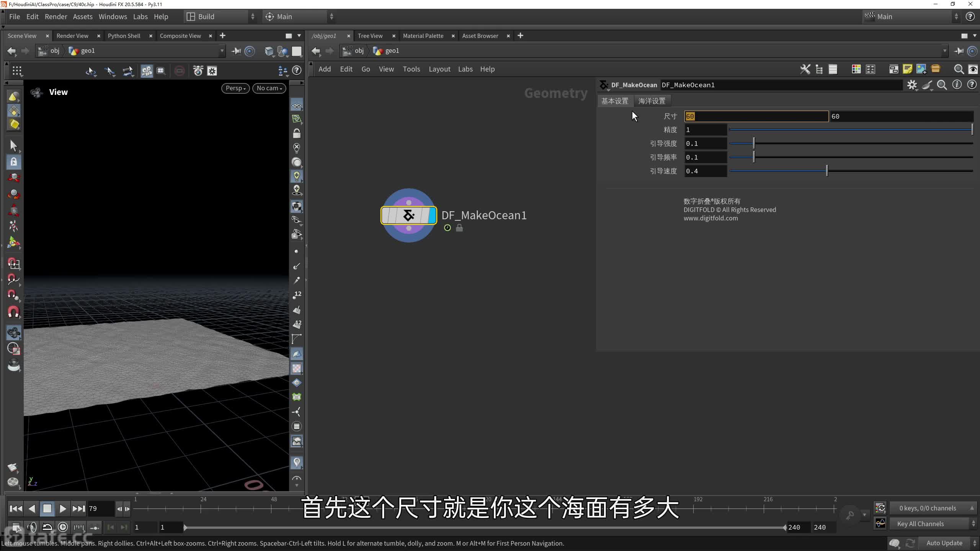Viewport: 980px width, 551px height.
Task: Open the No cam camera dropdown
Action: click(x=269, y=88)
